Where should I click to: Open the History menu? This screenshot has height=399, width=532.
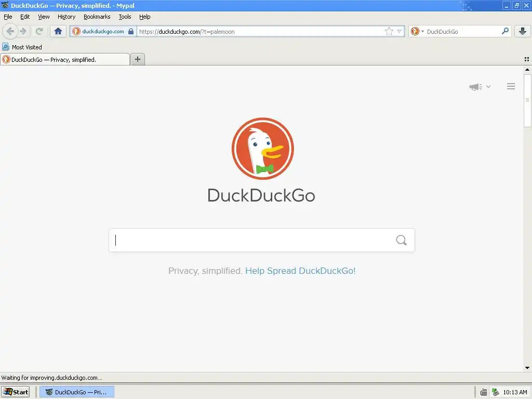pyautogui.click(x=66, y=17)
